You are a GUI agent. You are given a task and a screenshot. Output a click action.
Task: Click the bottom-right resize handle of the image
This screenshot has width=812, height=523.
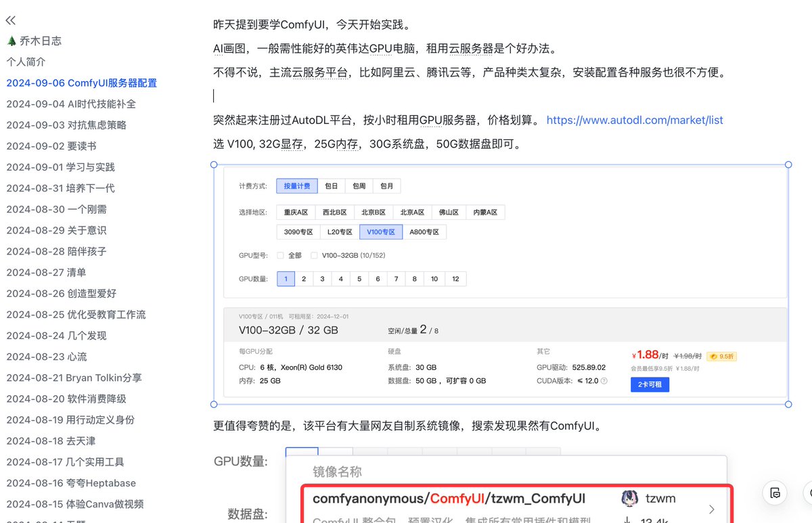[788, 405]
